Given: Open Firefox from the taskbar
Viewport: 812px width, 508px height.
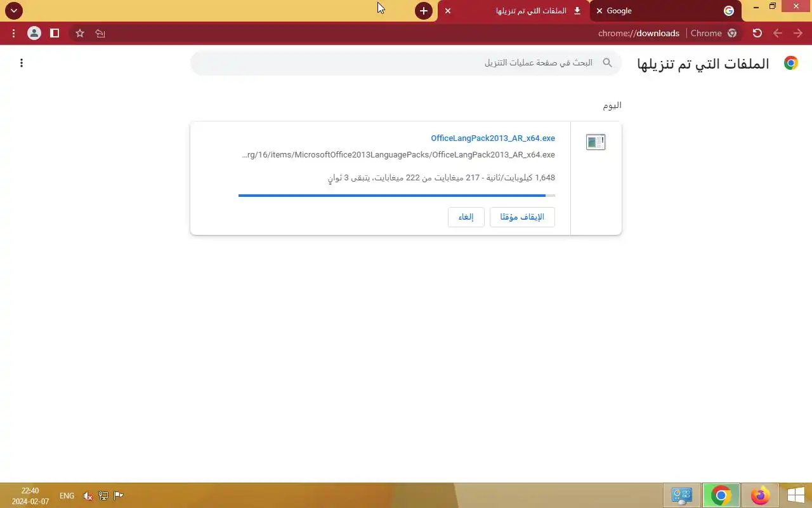Looking at the screenshot, I should [760, 495].
